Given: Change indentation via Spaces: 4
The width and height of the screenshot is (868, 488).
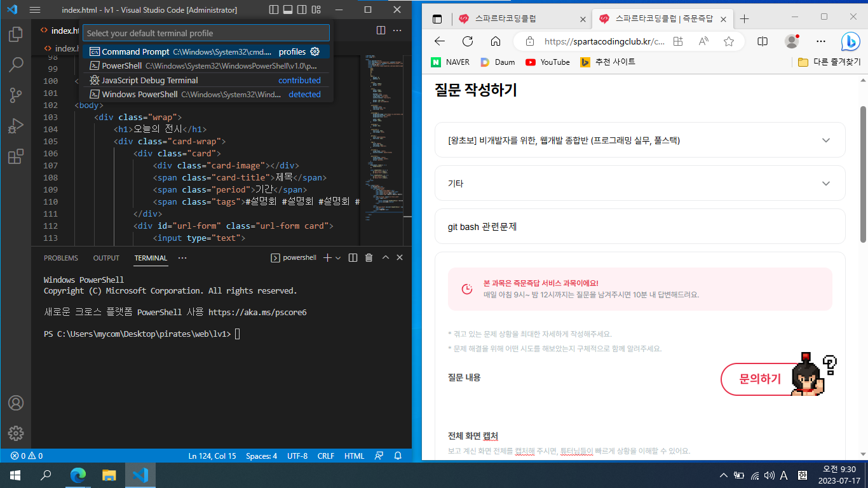Looking at the screenshot, I should click(x=261, y=456).
